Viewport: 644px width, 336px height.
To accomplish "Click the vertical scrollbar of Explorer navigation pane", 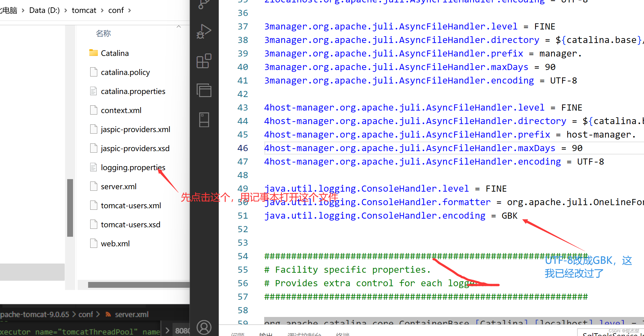I will (x=70, y=208).
